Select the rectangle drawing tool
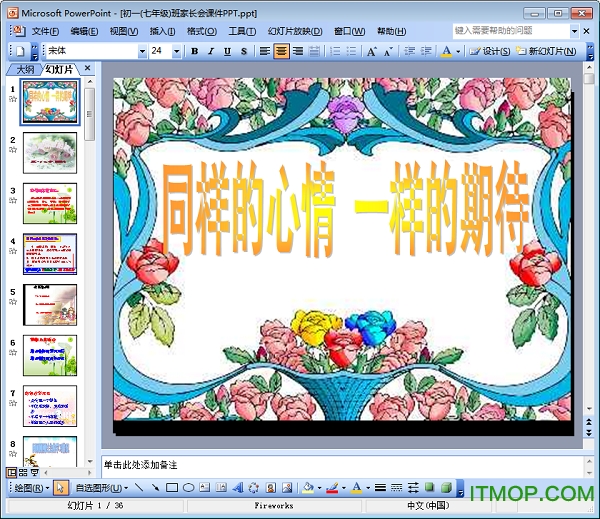The width and height of the screenshot is (600, 519). [x=172, y=488]
